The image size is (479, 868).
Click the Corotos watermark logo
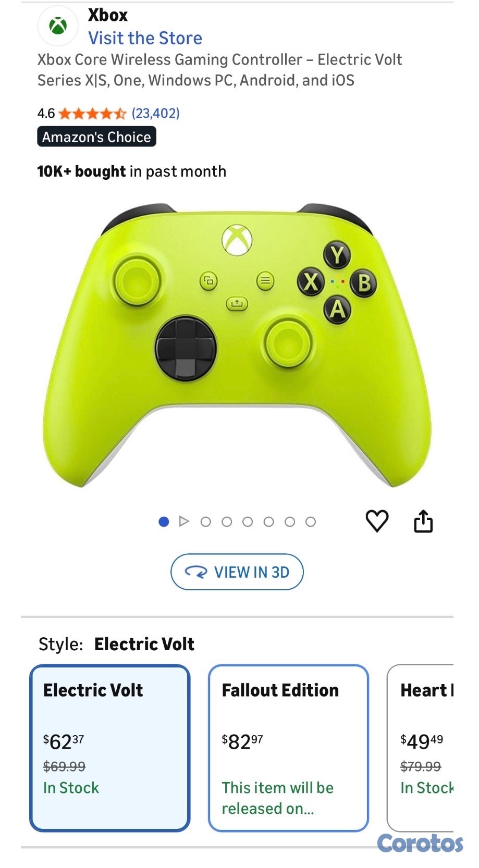point(420,842)
